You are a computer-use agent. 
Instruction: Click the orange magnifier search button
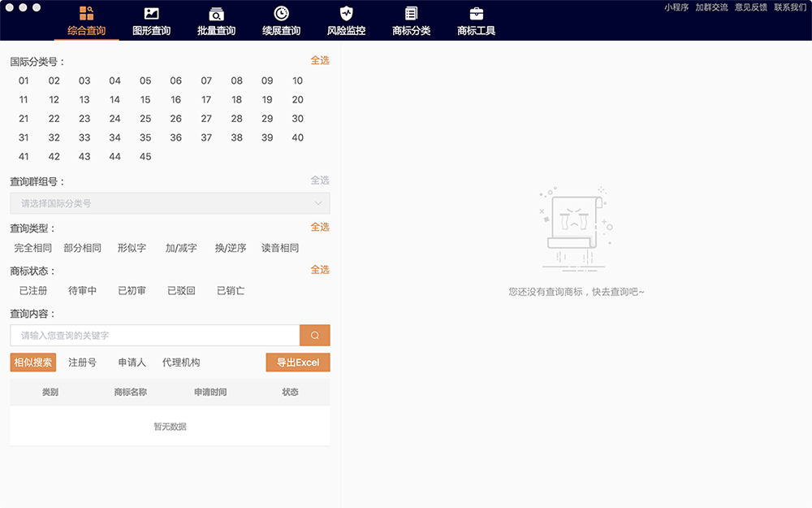point(315,336)
